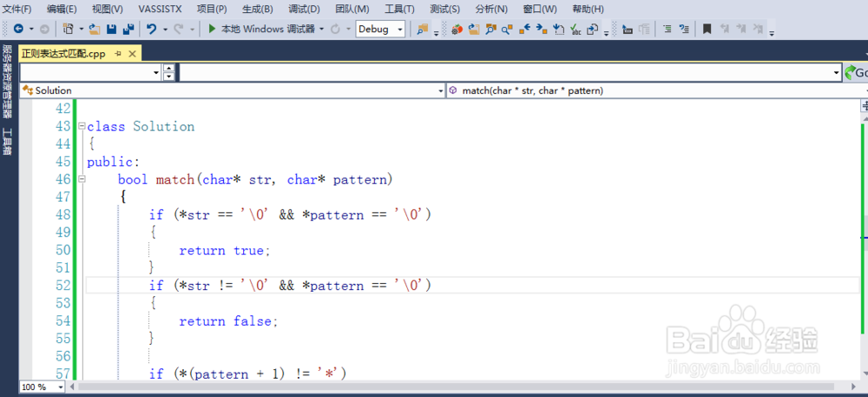868x397 pixels.
Task: Click the New Project toolbar icon
Action: click(69, 29)
